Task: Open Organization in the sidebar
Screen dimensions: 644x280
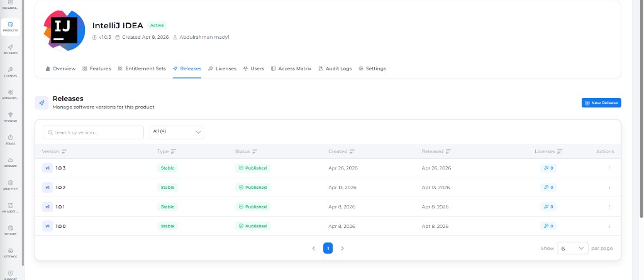Action: tap(10, 5)
